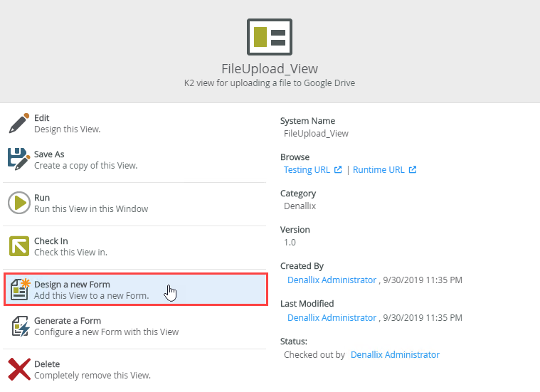Click the Design a new Form icon
Viewport: 540px width, 392px height.
tap(20, 290)
